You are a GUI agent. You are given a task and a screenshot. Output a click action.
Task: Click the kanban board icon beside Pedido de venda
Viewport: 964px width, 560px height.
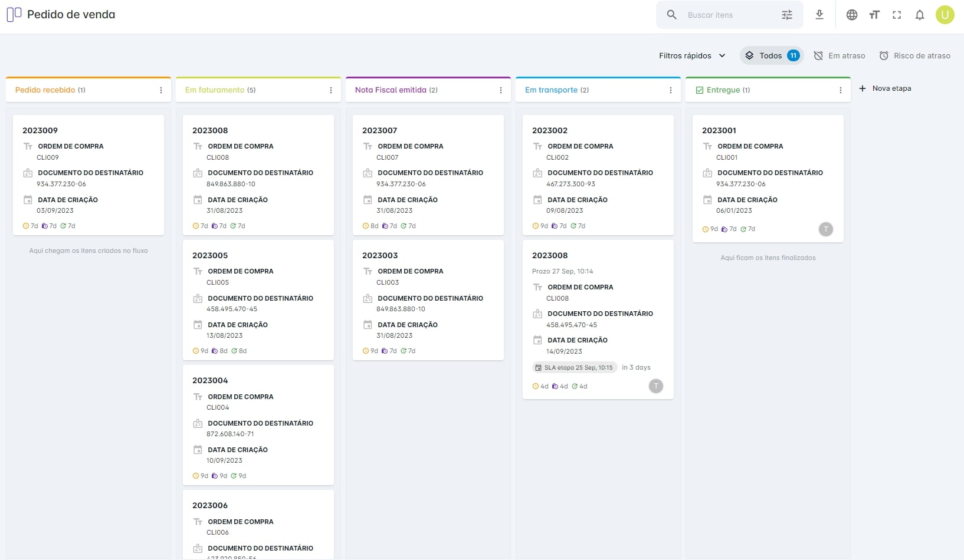[14, 14]
